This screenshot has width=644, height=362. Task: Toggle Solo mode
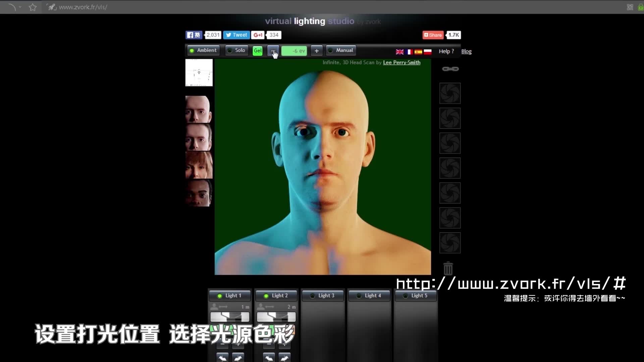click(x=237, y=51)
